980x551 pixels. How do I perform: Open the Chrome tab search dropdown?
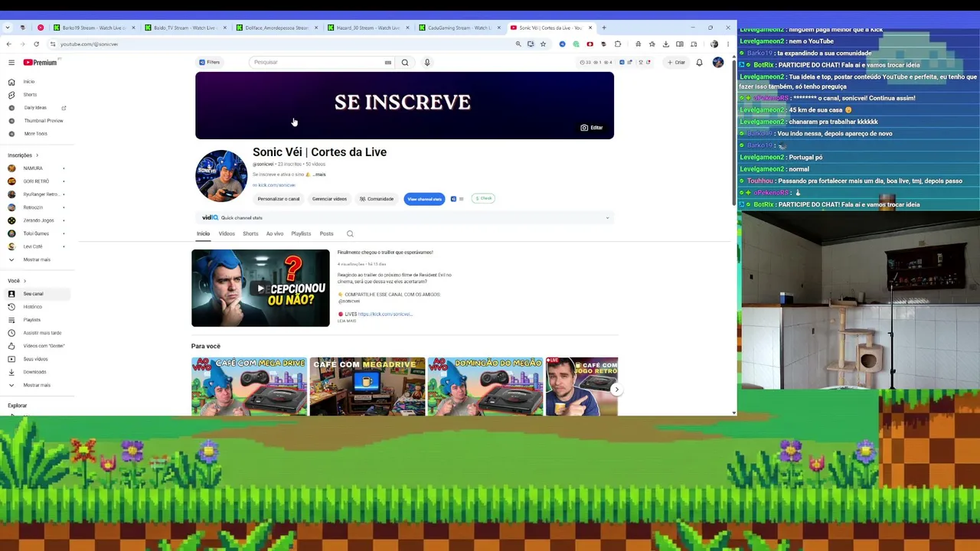pyautogui.click(x=8, y=28)
